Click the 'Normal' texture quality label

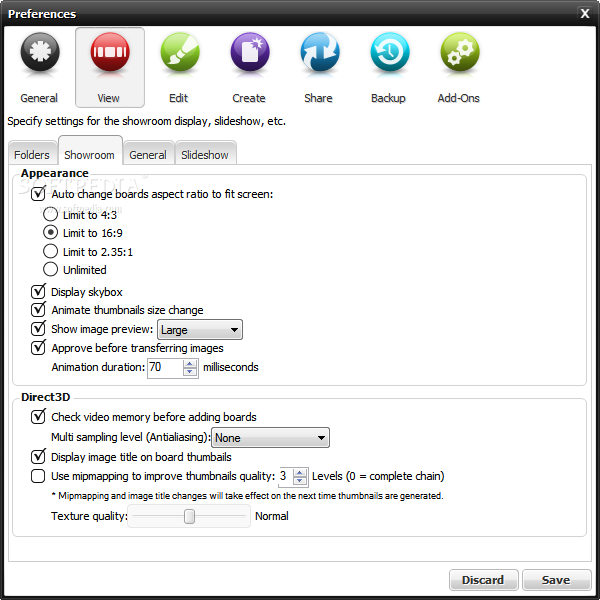272,516
